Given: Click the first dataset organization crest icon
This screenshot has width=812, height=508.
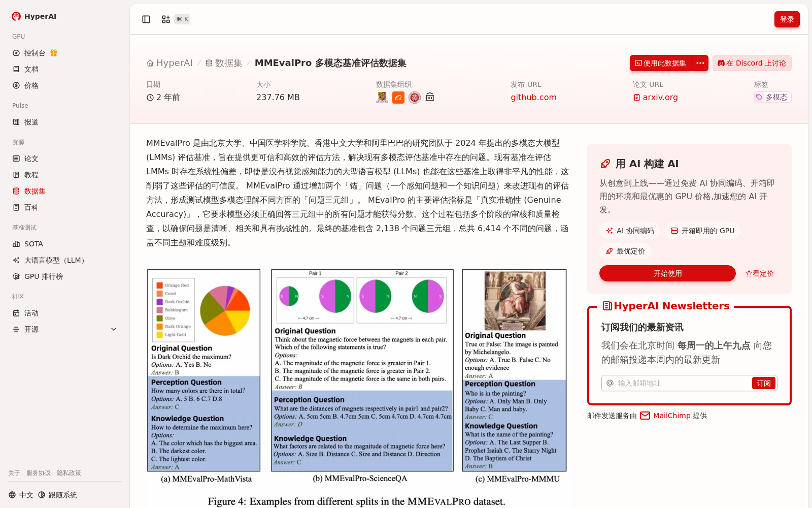Looking at the screenshot, I should click(x=382, y=97).
